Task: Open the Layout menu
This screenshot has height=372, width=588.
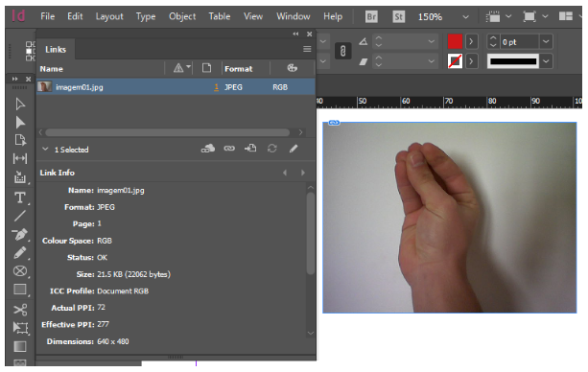Action: [x=109, y=16]
